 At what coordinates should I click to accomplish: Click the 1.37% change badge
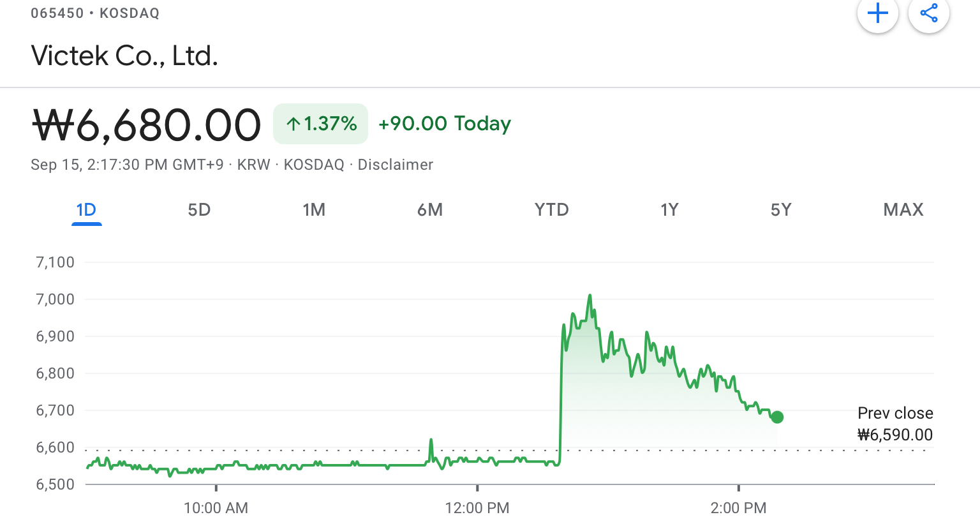(320, 124)
